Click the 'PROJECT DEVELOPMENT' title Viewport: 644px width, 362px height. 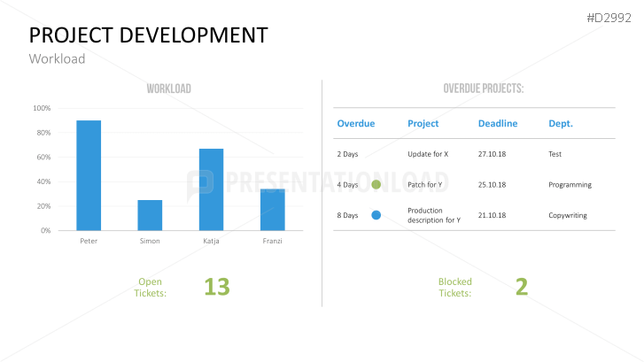[148, 35]
